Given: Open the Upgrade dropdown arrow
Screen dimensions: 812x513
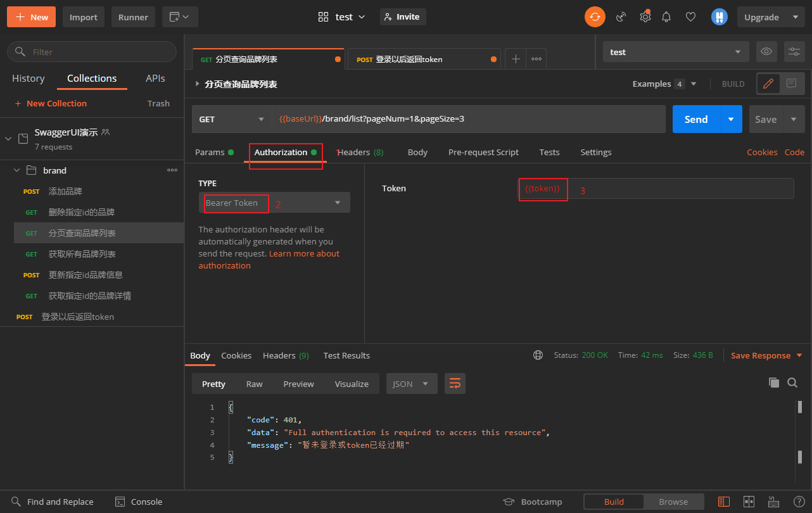Looking at the screenshot, I should (x=796, y=17).
